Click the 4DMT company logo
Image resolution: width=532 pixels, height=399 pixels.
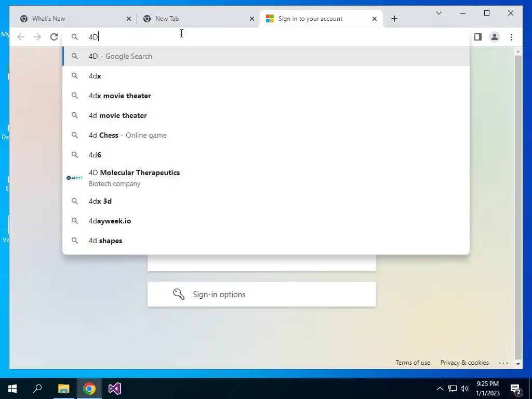pyautogui.click(x=75, y=178)
